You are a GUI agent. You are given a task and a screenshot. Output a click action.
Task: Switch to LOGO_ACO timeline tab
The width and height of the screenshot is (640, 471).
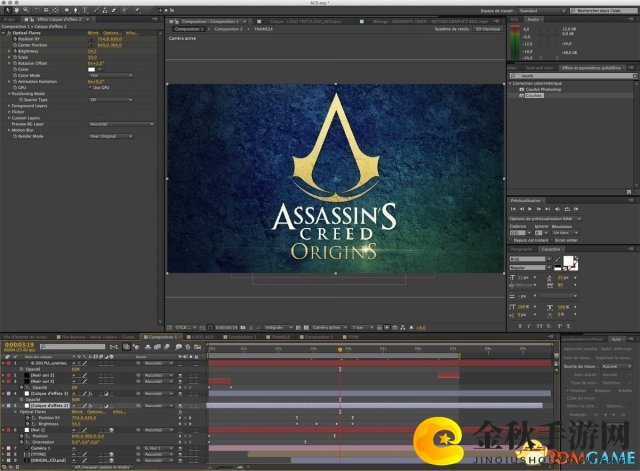tap(200, 337)
